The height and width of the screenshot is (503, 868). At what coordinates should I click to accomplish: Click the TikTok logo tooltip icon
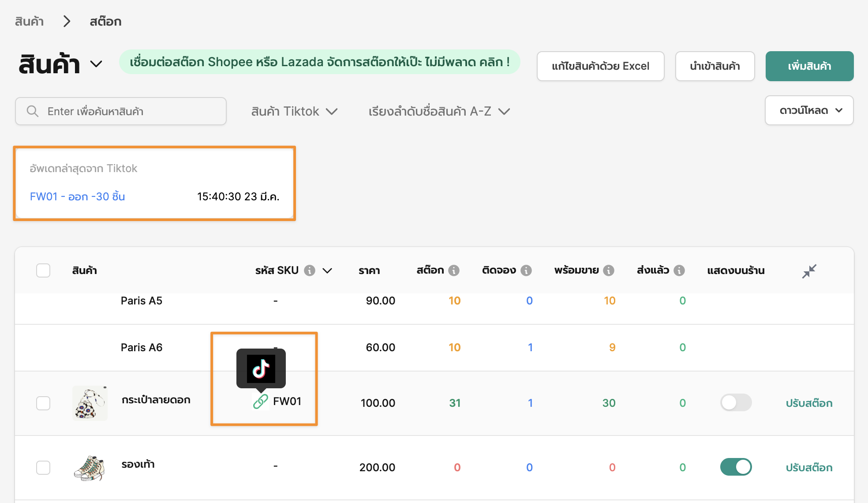[x=261, y=368]
